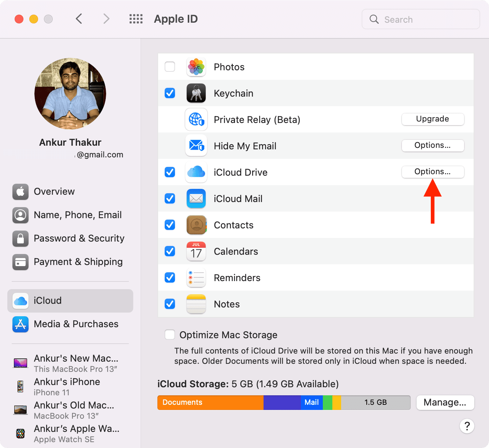Click the Calendars icon showing 17
Screen dimensions: 489x448
coord(196,251)
